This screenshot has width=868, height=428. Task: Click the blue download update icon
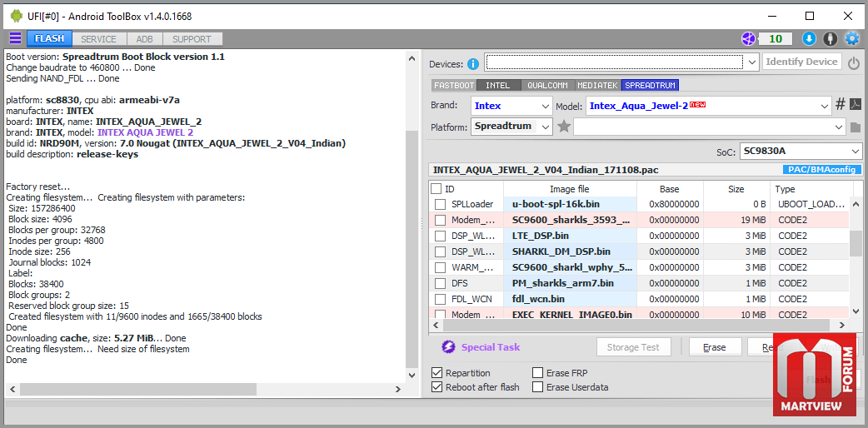pyautogui.click(x=809, y=39)
